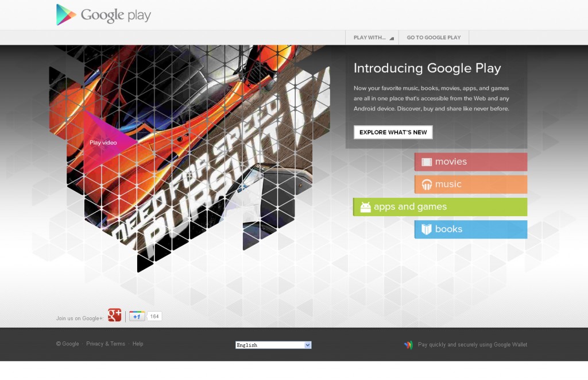This screenshot has width=588, height=380.
Task: Select GO TO GOOGLE PLAY menu item
Action: click(x=434, y=37)
